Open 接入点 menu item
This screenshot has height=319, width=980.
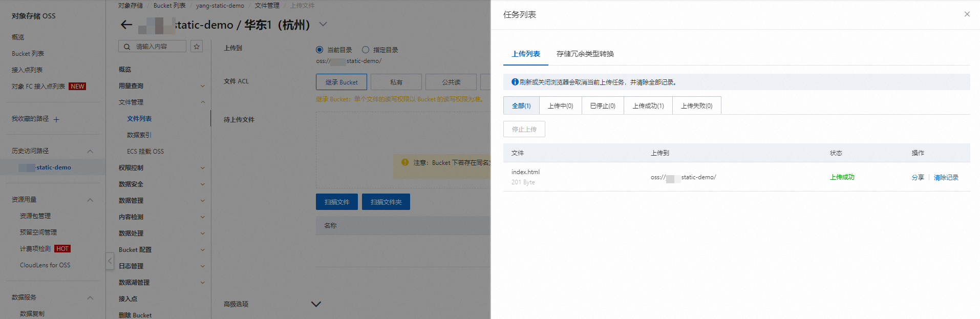pyautogui.click(x=128, y=299)
